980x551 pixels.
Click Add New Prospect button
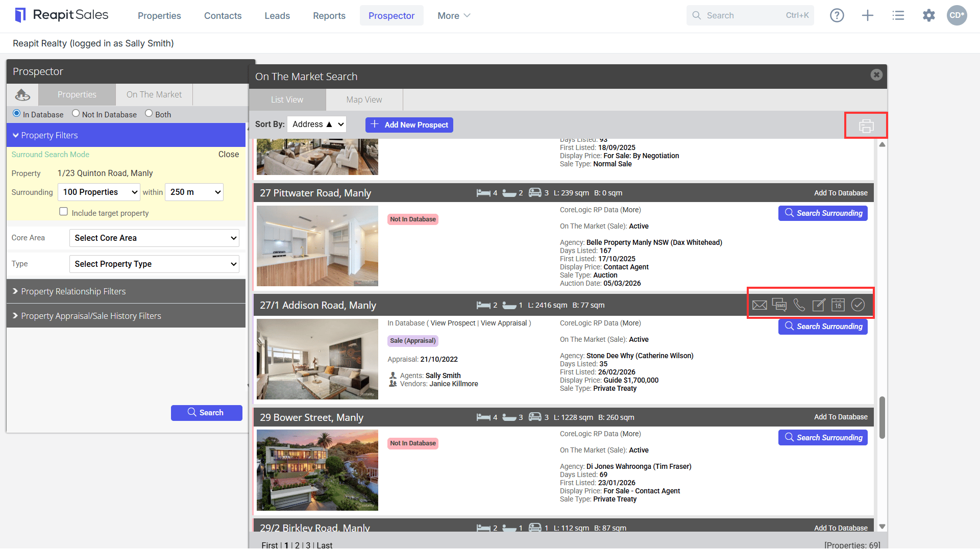(409, 124)
